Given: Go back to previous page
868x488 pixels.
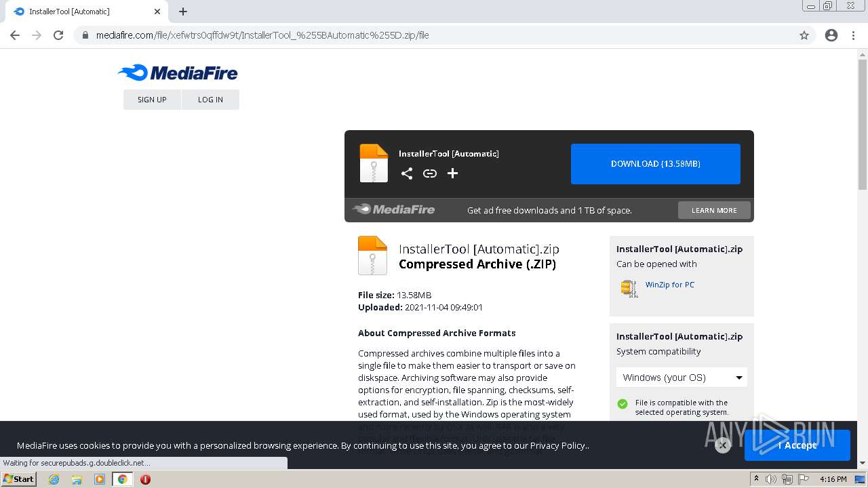Looking at the screenshot, I should click(15, 35).
